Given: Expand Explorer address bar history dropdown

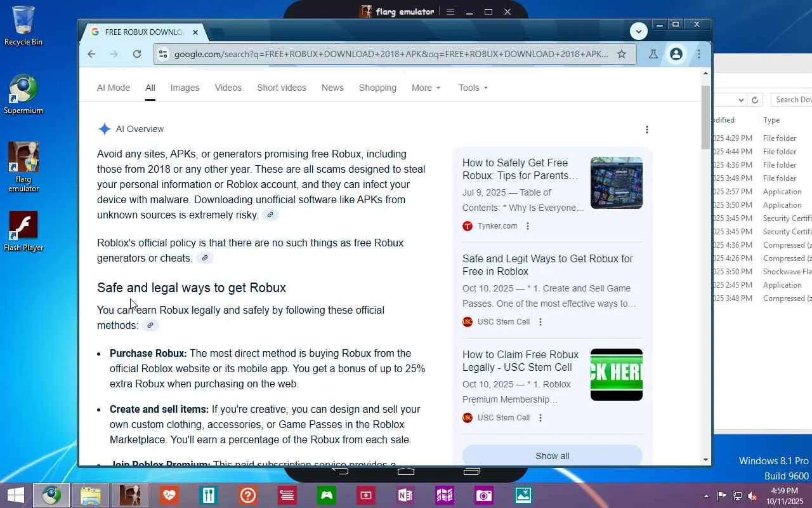Looking at the screenshot, I should coord(740,100).
